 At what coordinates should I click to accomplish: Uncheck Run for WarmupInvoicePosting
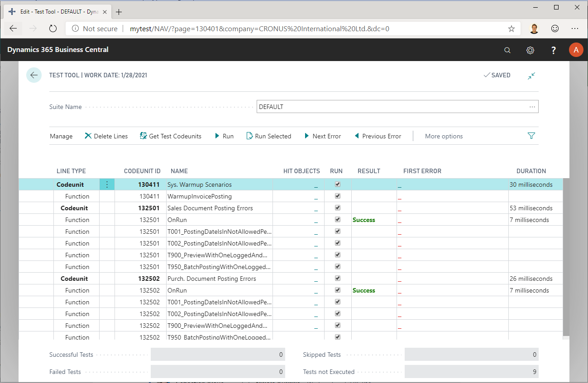[337, 196]
